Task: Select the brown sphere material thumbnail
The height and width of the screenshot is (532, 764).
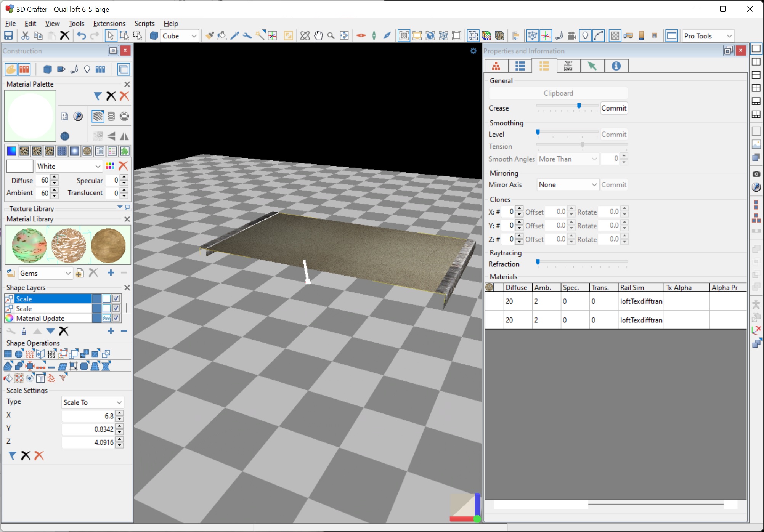Action: [x=108, y=245]
